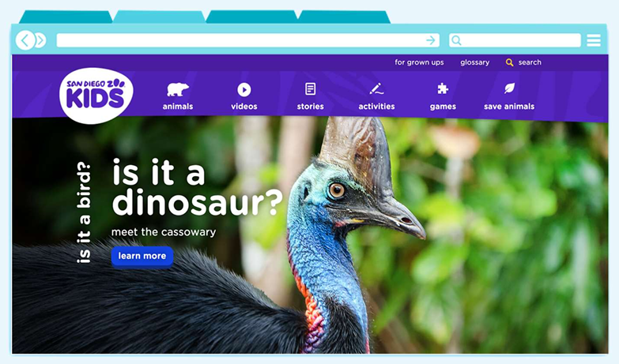Click the San Diego Zoo Kids logo
Image resolution: width=619 pixels, height=364 pixels.
coord(96,96)
